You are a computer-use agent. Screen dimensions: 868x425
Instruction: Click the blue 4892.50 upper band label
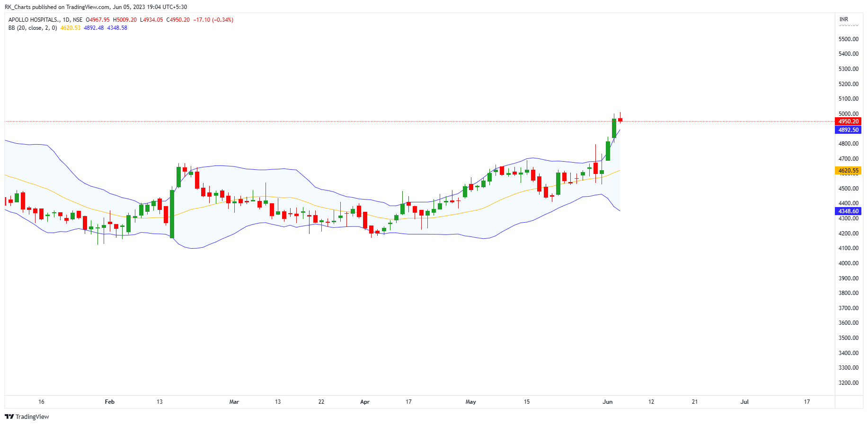pyautogui.click(x=848, y=130)
